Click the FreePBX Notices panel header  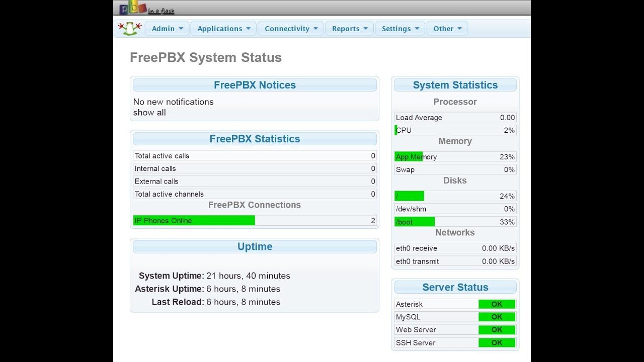255,85
